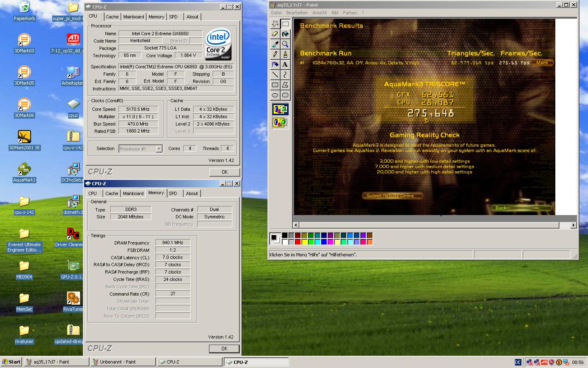Viewport: 588px width, 368px height.
Task: Open the Everest Ultimate Engineer Edition folder
Action: point(24,240)
